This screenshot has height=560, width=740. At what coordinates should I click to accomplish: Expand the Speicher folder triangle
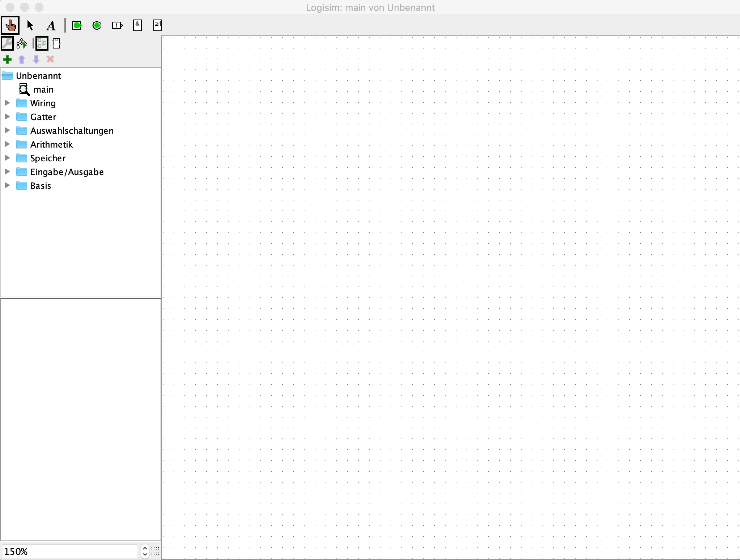coord(7,158)
